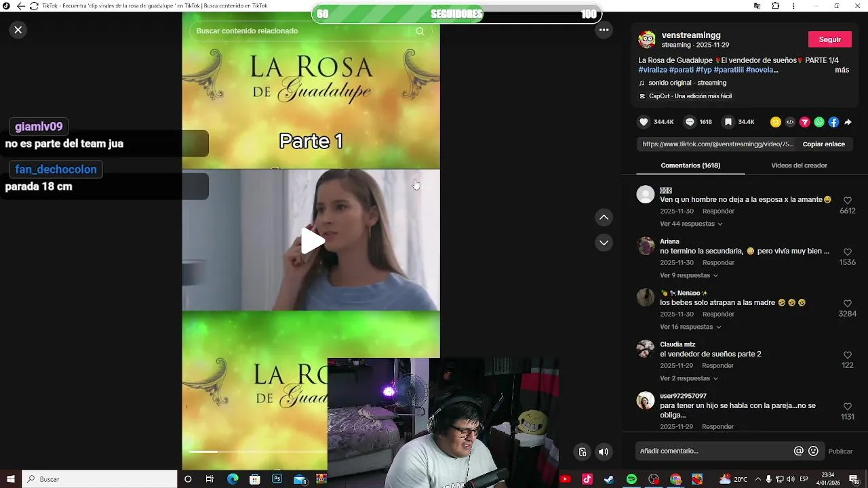Image resolution: width=868 pixels, height=488 pixels.
Task: Expand 'Ver 44 respuestas'
Action: click(691, 224)
